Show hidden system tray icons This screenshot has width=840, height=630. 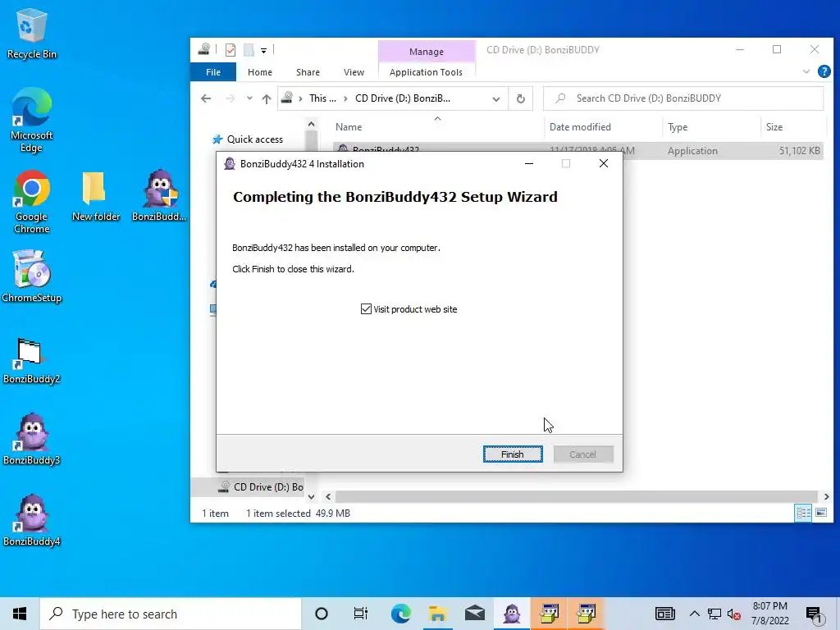pyautogui.click(x=694, y=614)
